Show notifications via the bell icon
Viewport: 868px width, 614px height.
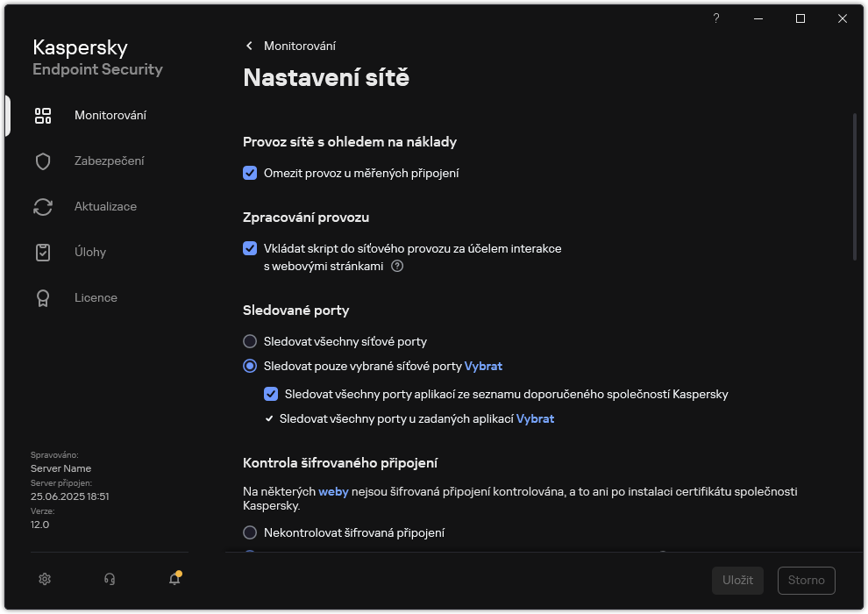tap(174, 579)
